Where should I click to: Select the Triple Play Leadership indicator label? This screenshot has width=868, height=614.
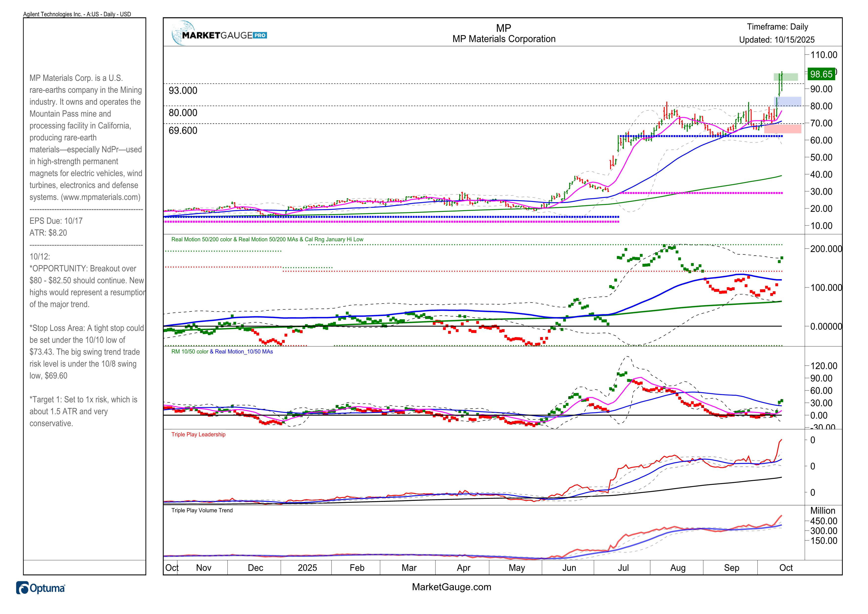198,434
